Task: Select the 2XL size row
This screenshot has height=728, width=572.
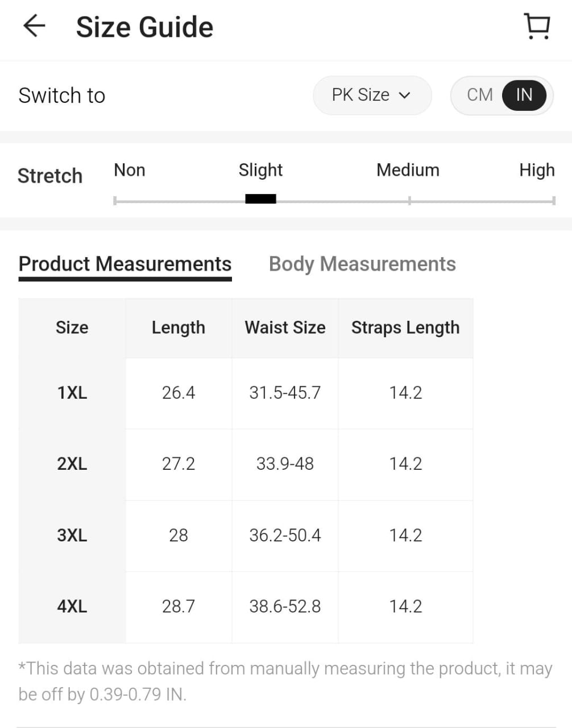Action: coord(72,464)
